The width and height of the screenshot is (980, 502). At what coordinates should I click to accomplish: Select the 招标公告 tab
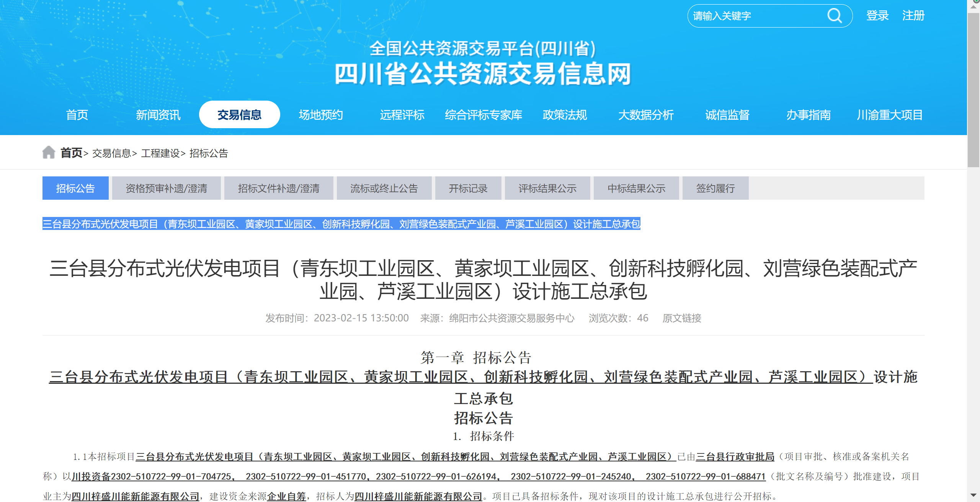(x=75, y=188)
